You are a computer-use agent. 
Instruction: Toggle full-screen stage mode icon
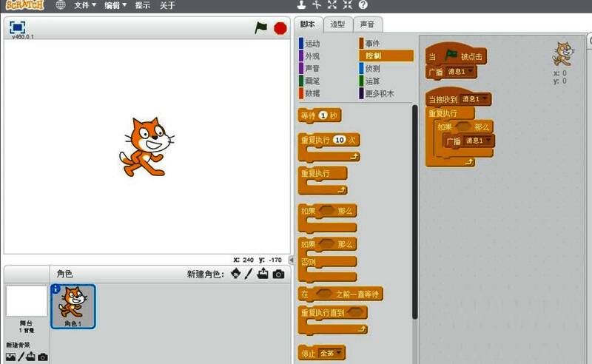[17, 27]
